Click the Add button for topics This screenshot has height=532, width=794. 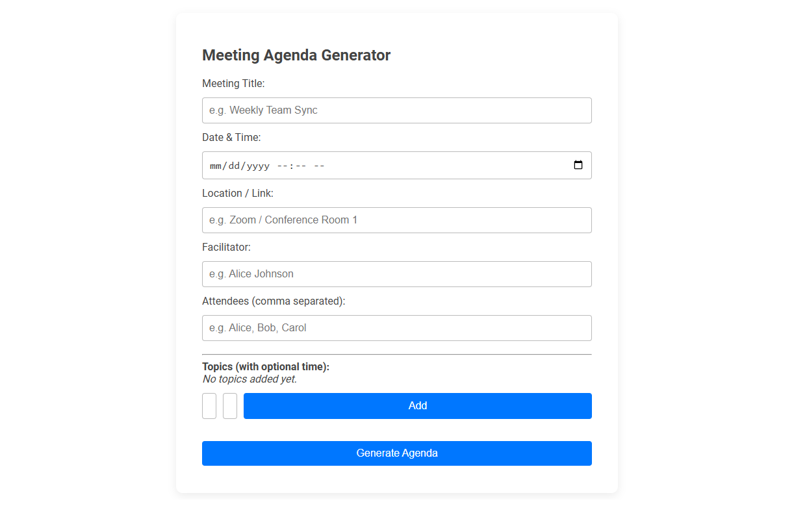point(418,405)
